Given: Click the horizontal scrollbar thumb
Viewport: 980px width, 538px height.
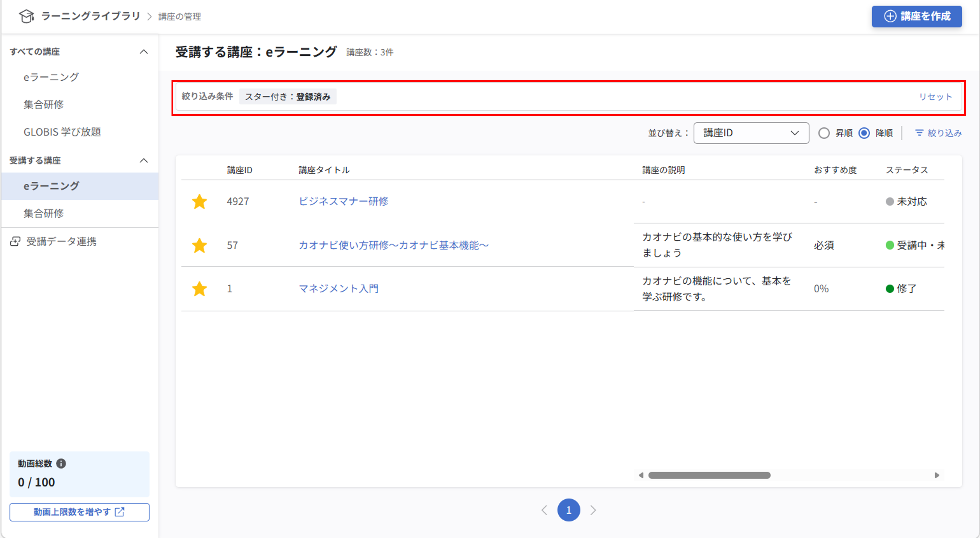Looking at the screenshot, I should click(x=710, y=475).
